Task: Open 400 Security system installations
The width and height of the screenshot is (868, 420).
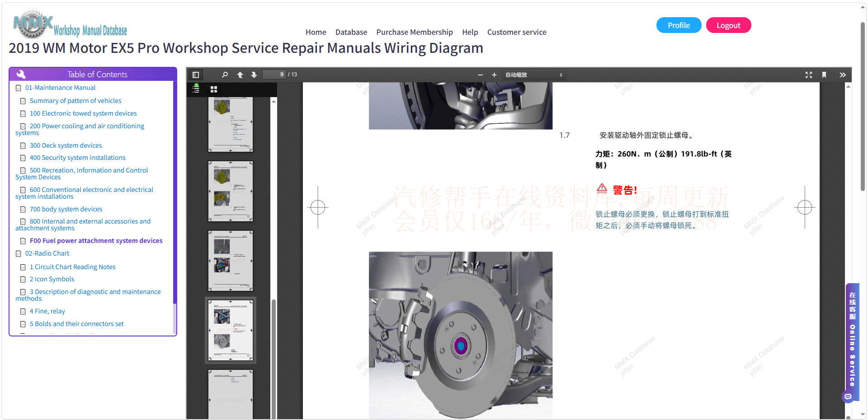Action: (77, 158)
